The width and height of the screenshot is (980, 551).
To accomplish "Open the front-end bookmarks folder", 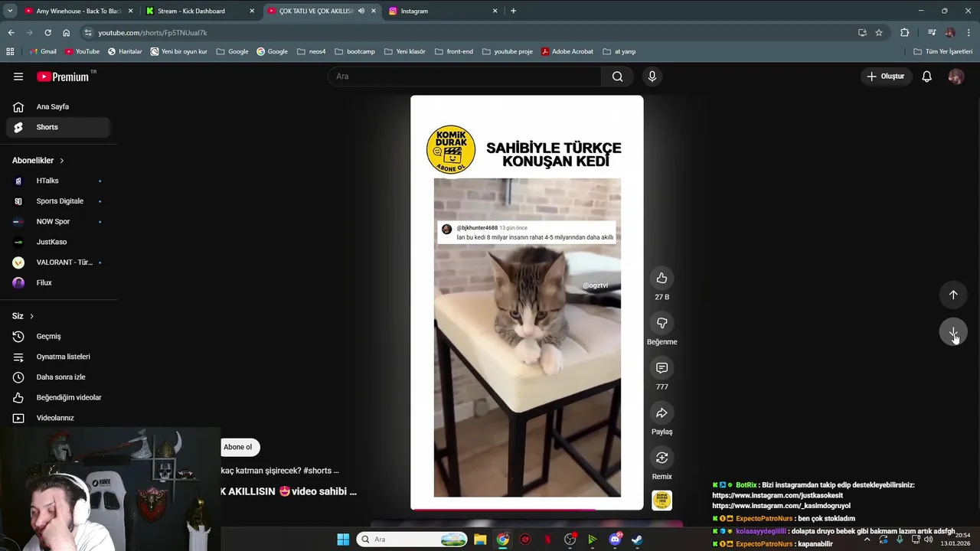I will tap(454, 51).
